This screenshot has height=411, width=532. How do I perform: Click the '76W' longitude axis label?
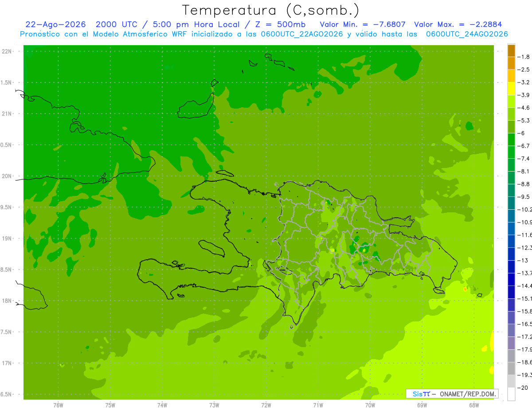pos(58,405)
